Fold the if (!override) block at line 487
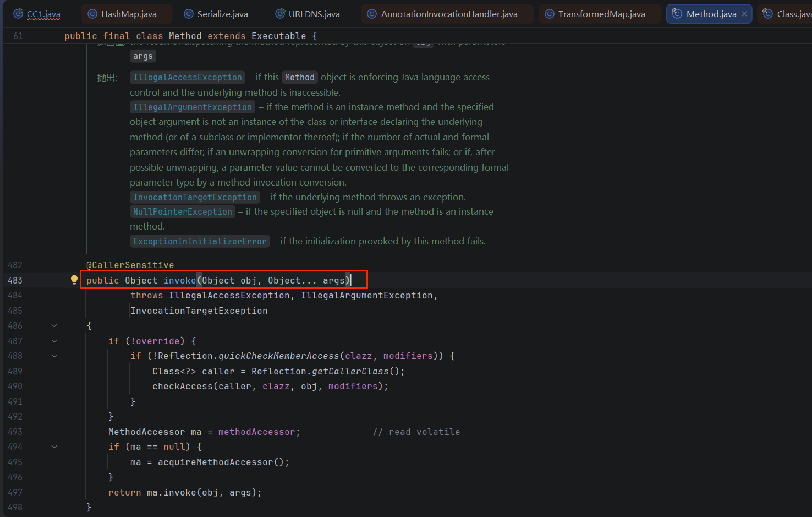The width and height of the screenshot is (812, 517). tap(54, 341)
